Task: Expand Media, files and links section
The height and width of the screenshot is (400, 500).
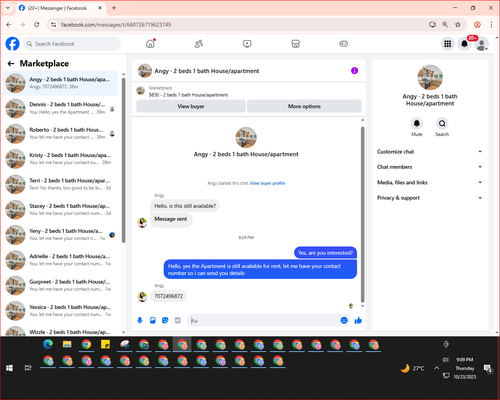Action: (430, 182)
